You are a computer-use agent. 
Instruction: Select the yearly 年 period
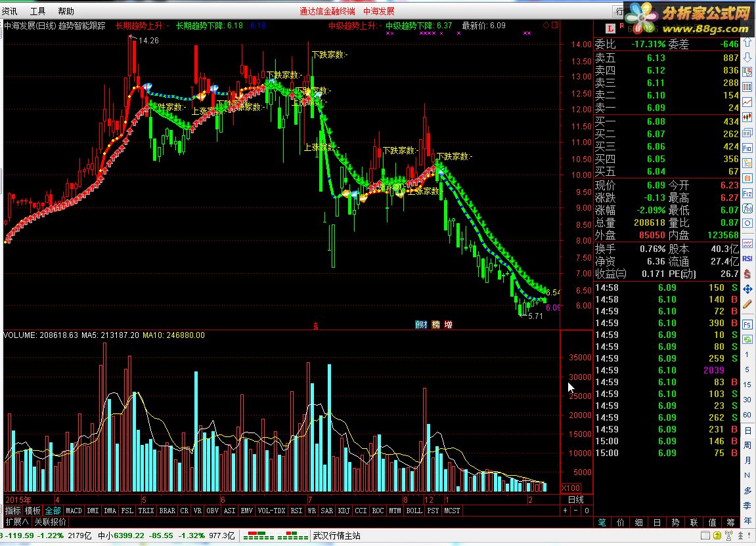747,520
